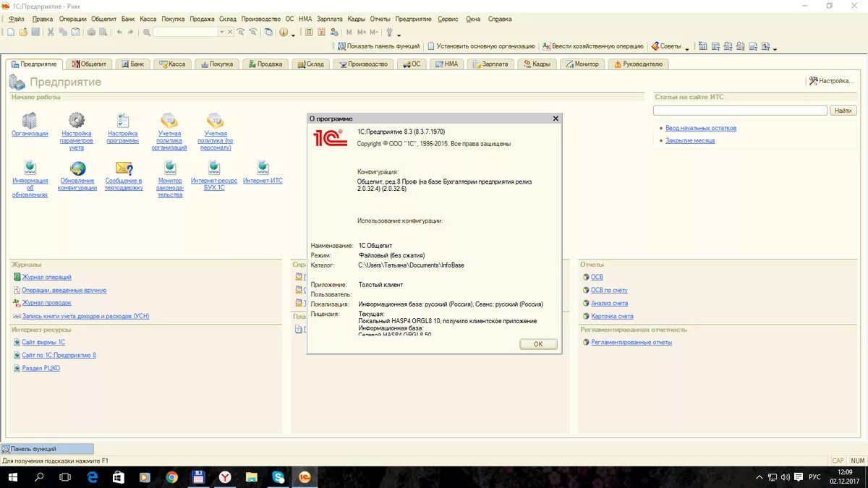Viewport: 868px width, 488px height.
Task: Click Панель функций window bar button
Action: [48, 449]
